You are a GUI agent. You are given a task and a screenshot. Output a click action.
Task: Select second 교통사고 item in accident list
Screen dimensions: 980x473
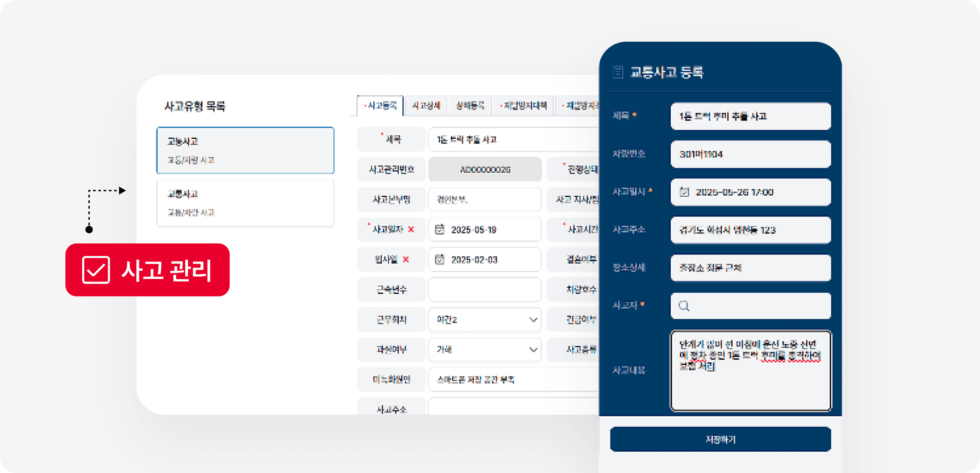(245, 203)
